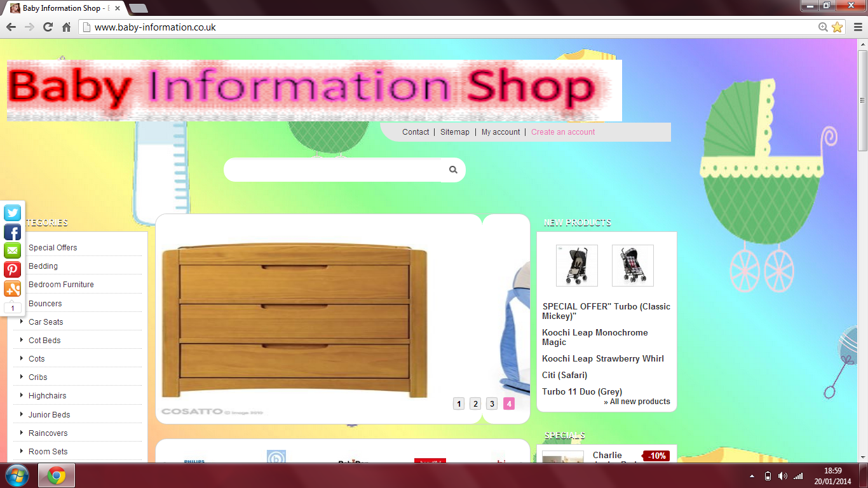Click the All new products link

pos(637,402)
